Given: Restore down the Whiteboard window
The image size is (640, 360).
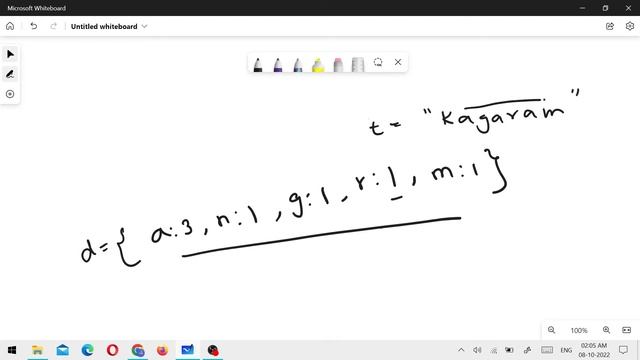Looking at the screenshot, I should tap(605, 8).
